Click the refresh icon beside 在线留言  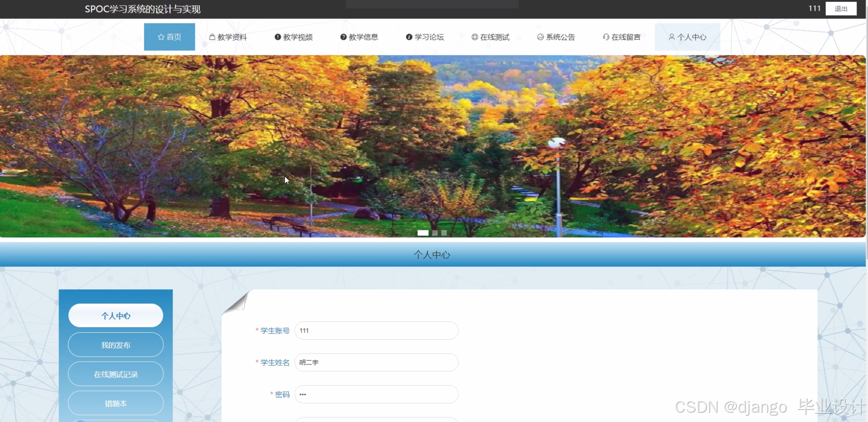[x=606, y=37]
